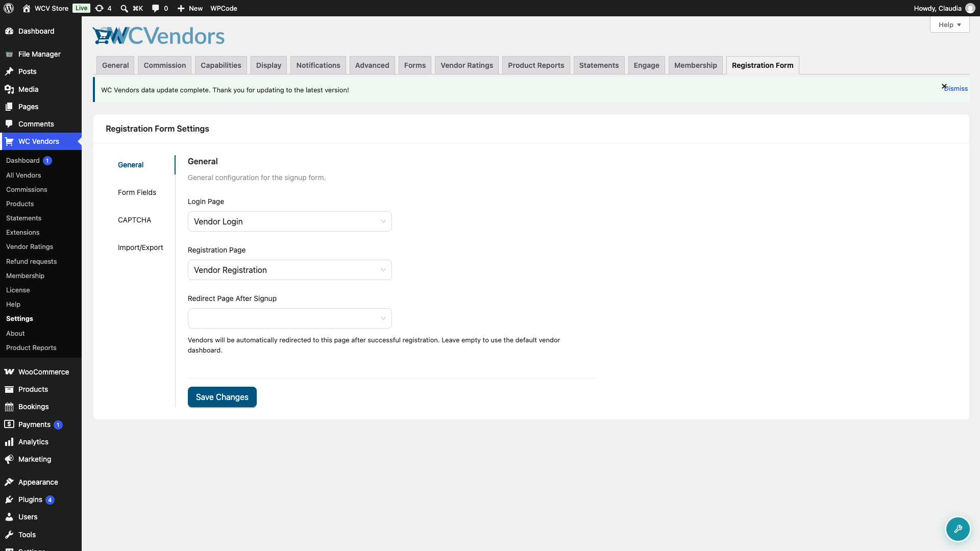The height and width of the screenshot is (551, 980).
Task: Click the Comments bubble icon in sidebar
Action: click(9, 124)
